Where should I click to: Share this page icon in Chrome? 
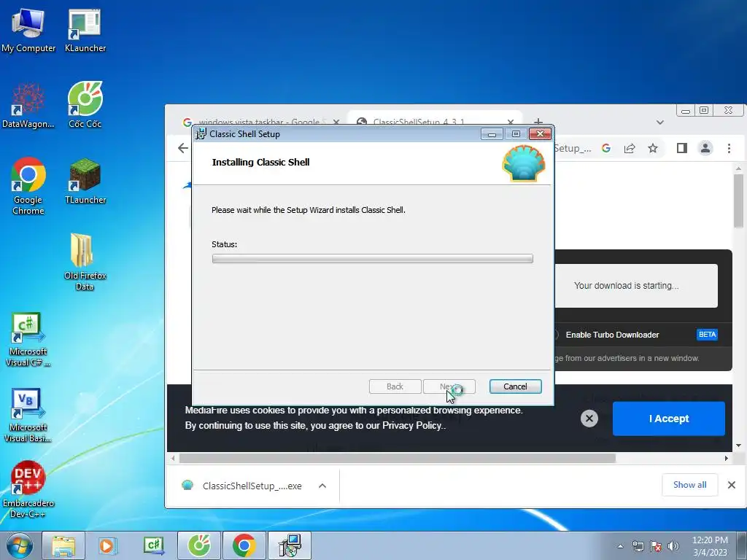click(x=630, y=148)
